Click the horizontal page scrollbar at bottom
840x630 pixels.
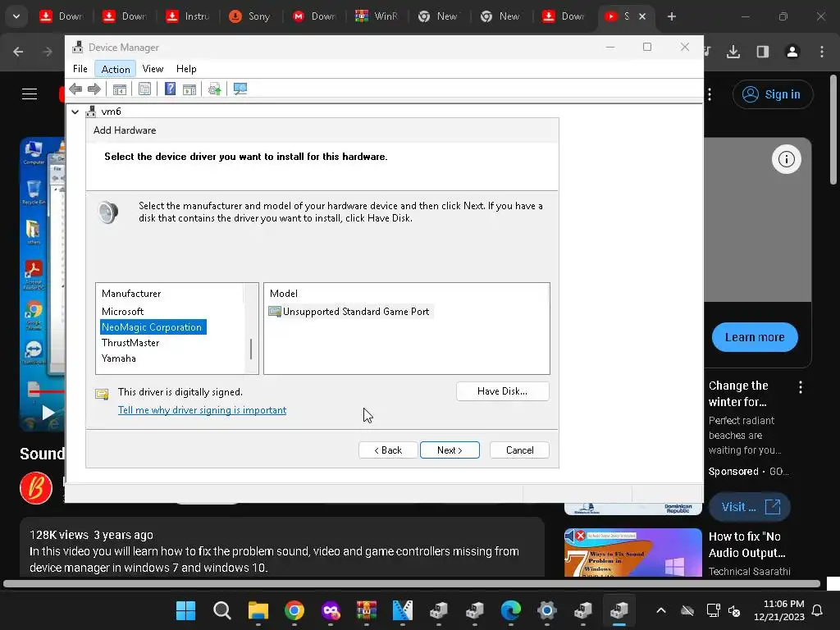[x=412, y=583]
